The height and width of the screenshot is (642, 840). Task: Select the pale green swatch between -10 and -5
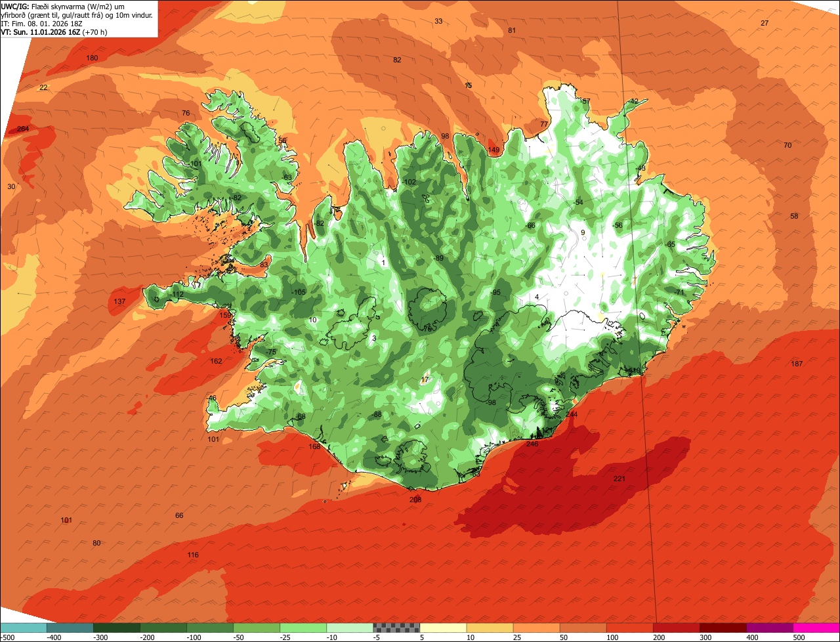pos(350,628)
